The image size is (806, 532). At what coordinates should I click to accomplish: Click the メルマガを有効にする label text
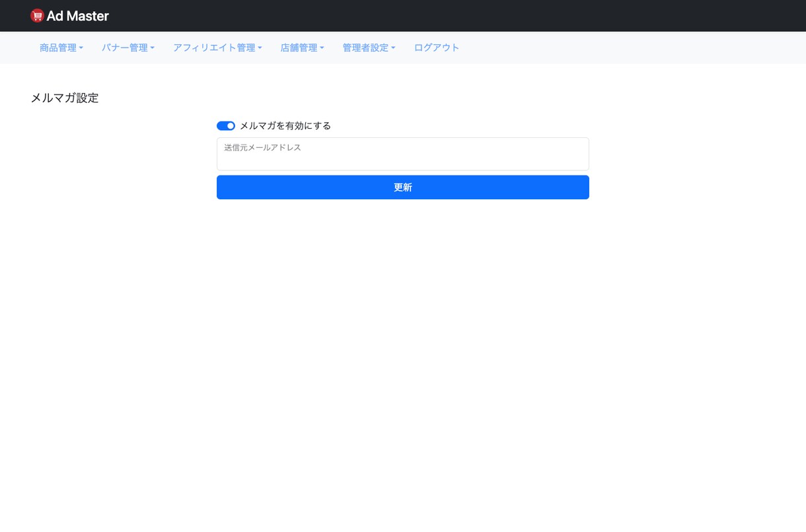pos(285,125)
